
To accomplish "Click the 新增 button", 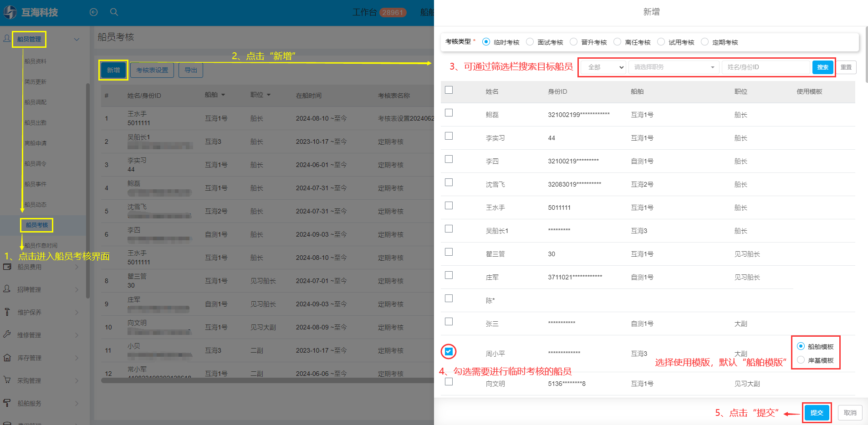I will tap(113, 70).
